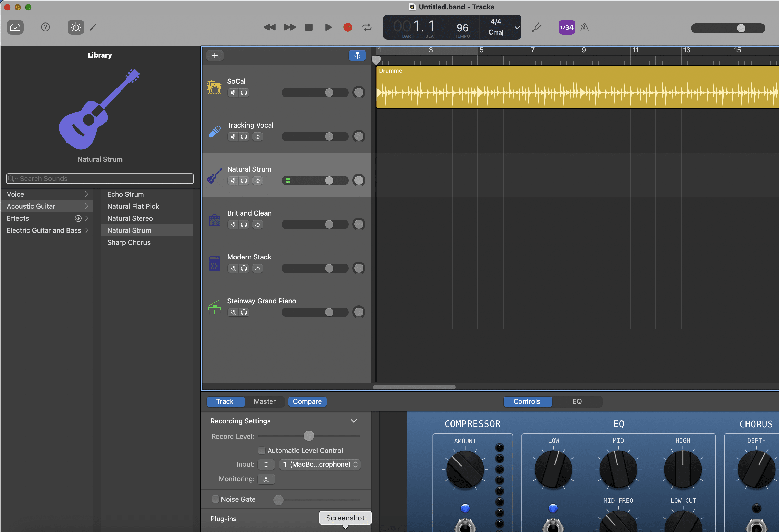Viewport: 779px width, 532px height.
Task: Click the Rewind transport button
Action: pyautogui.click(x=270, y=27)
